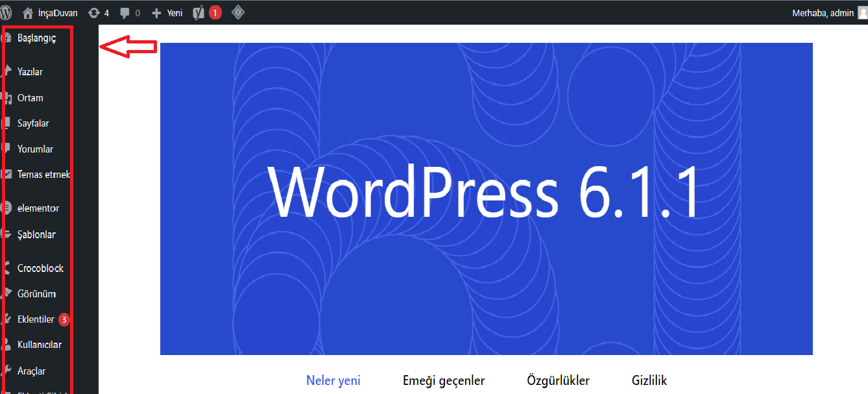Click the diamond-shaped icon in admin bar

tap(238, 12)
